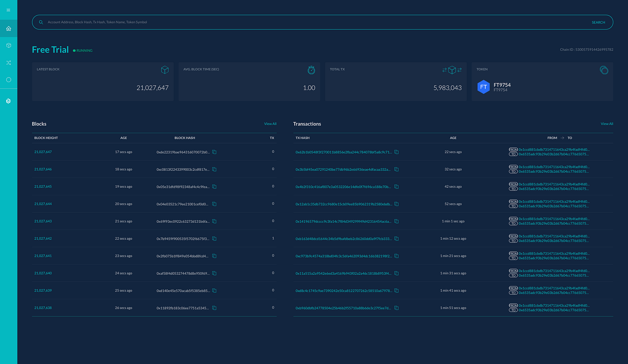Copy tx hash 0xb960dbfb24778504e25b46b2f
Screen dimensions: 628x364
397,308
